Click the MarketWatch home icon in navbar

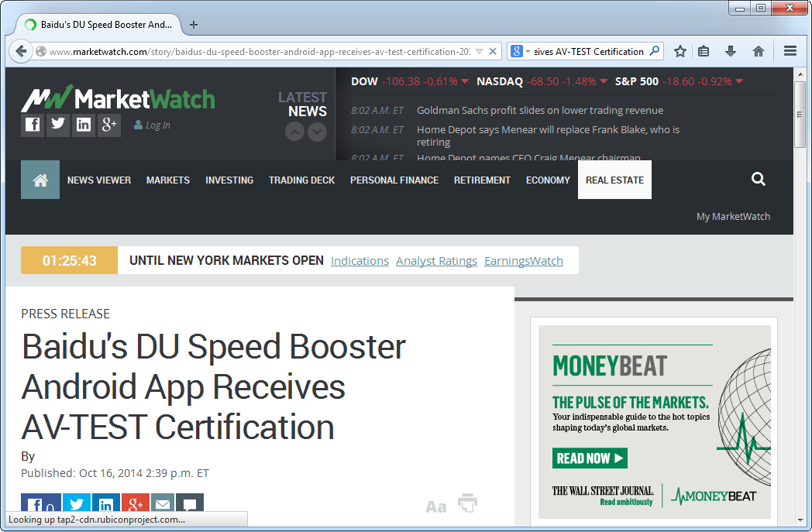tap(40, 180)
